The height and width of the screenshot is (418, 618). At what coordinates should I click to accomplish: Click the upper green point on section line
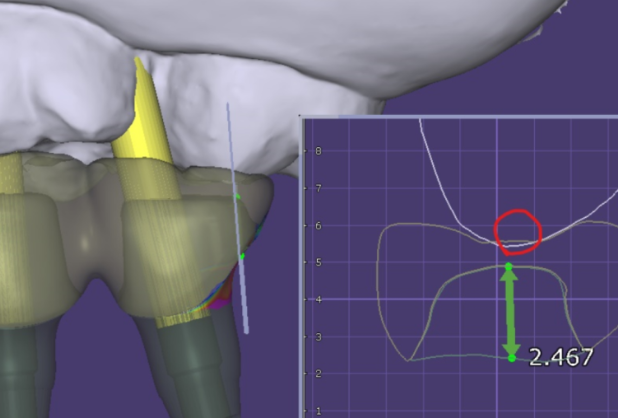pyautogui.click(x=237, y=197)
